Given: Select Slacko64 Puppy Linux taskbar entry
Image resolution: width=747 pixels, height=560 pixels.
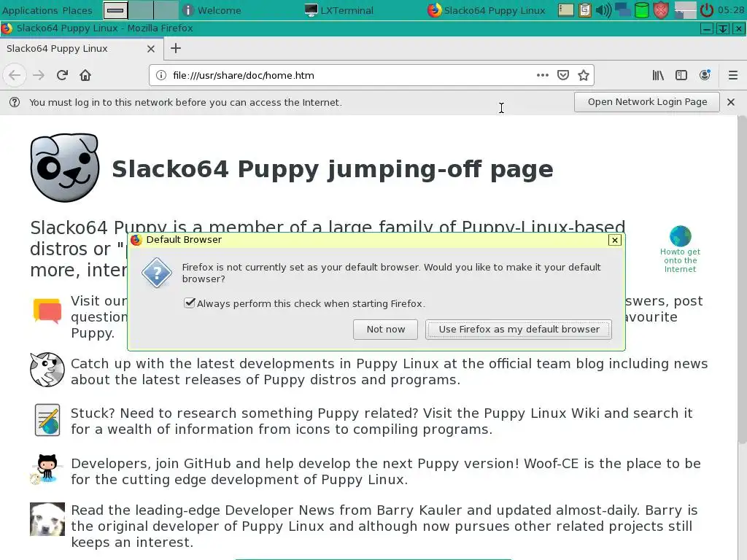Looking at the screenshot, I should coord(487,10).
